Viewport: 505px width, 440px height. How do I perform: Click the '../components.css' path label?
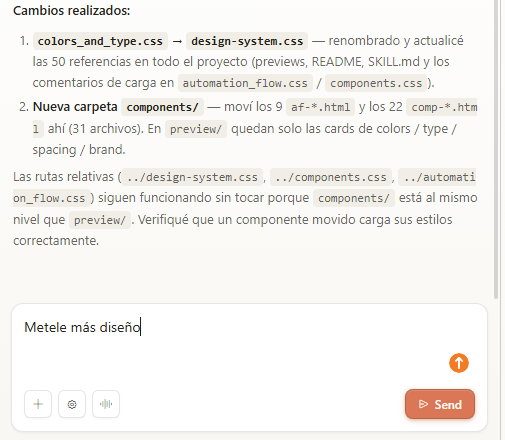click(x=330, y=177)
